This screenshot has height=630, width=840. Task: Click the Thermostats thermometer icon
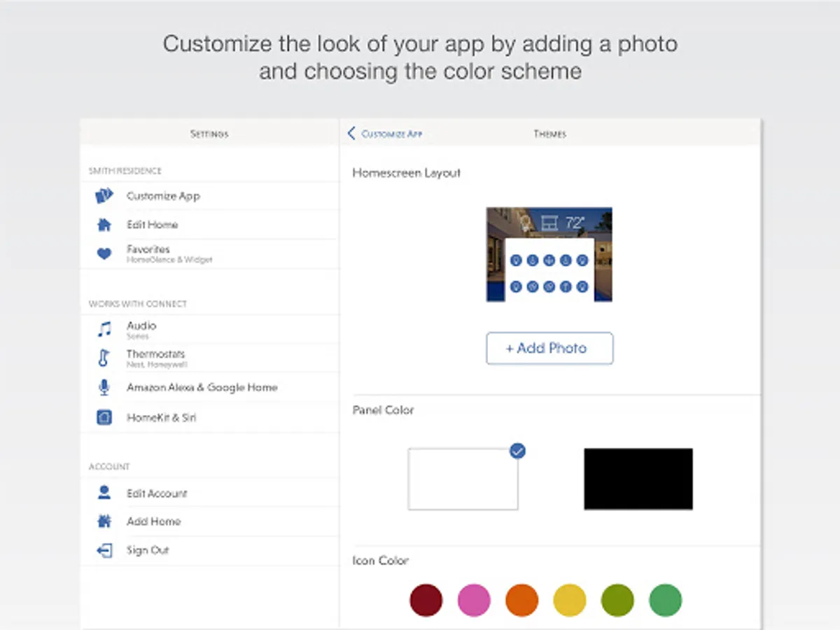(104, 358)
